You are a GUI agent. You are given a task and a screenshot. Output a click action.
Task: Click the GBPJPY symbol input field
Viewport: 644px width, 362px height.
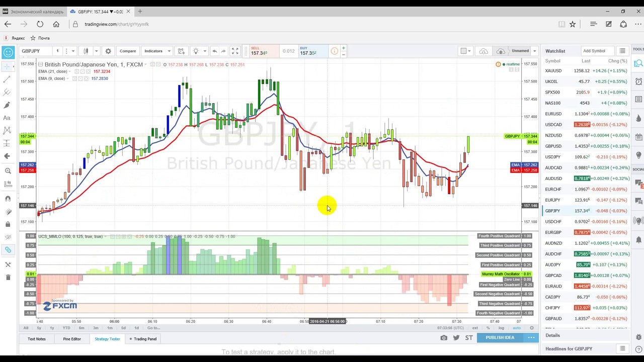tap(36, 51)
